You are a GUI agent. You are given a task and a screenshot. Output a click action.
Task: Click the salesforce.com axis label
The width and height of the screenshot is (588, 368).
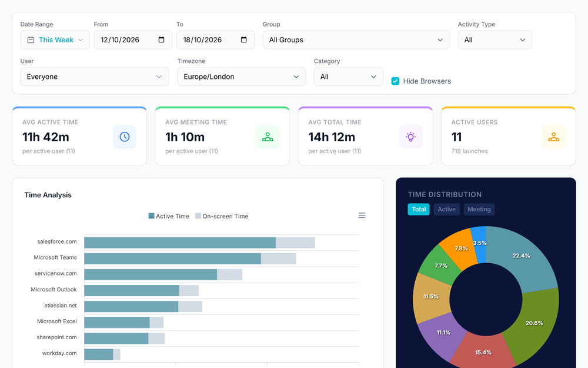coord(57,241)
